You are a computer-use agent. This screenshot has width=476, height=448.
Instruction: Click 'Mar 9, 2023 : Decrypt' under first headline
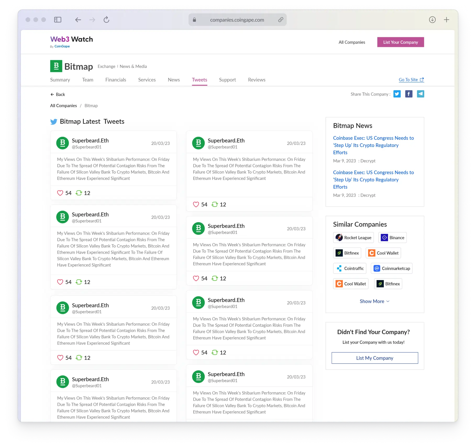click(x=354, y=161)
